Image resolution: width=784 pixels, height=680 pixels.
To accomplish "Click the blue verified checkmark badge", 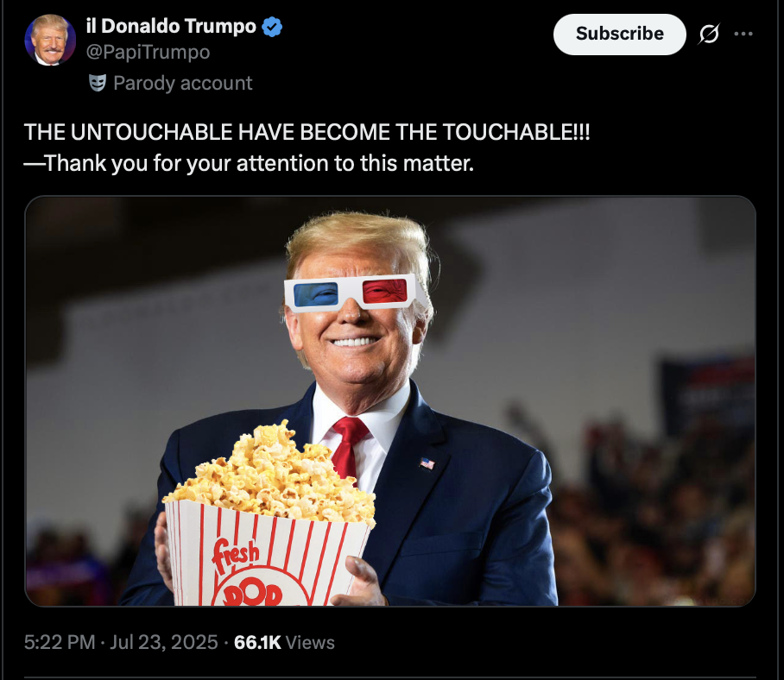I will click(x=273, y=27).
